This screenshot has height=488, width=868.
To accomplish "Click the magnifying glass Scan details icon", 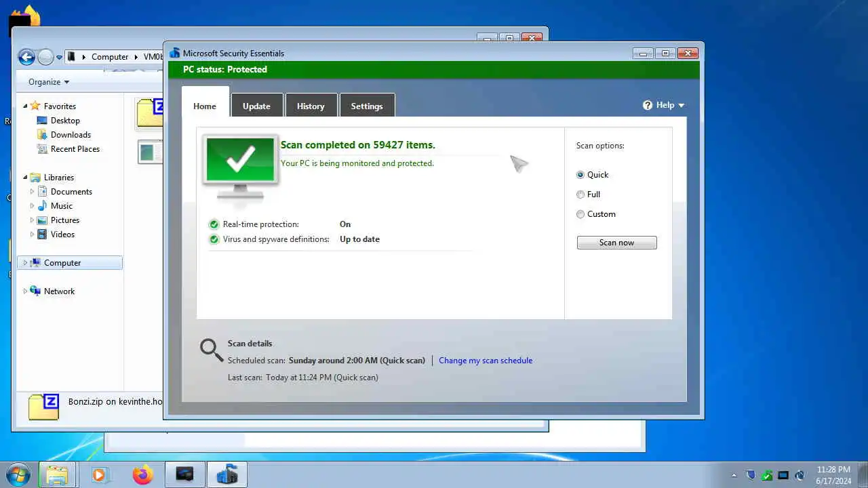I will 212,350.
